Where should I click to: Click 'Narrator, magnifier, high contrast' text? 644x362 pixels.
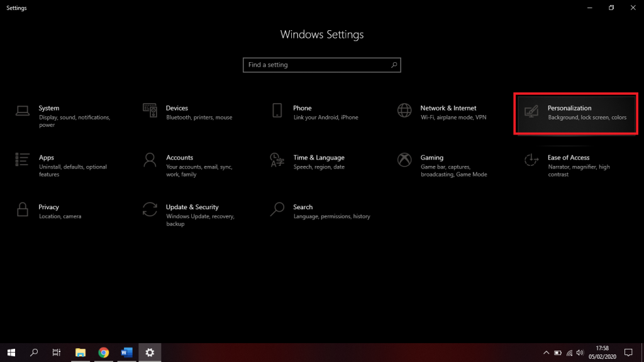579,171
